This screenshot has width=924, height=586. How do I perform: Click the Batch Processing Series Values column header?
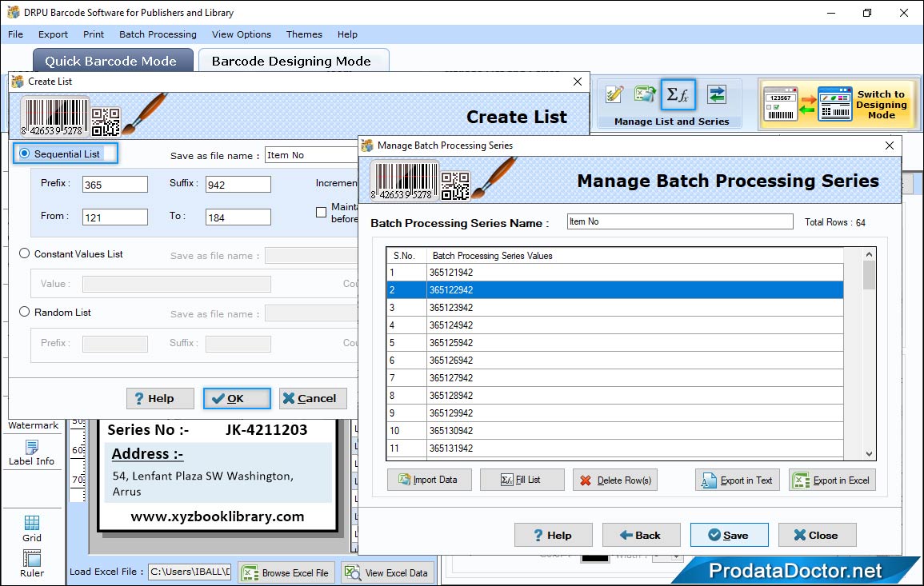(634, 256)
